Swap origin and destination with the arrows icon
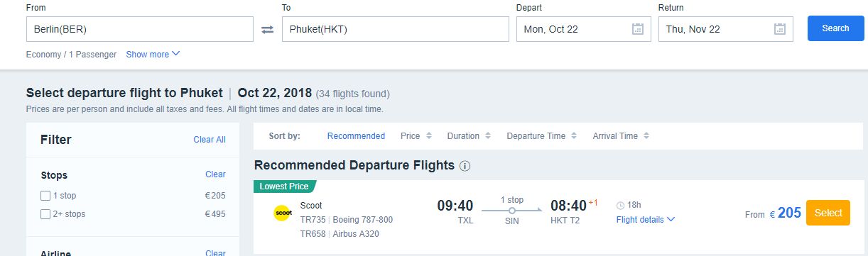Image resolution: width=868 pixels, height=256 pixels. 268,29
